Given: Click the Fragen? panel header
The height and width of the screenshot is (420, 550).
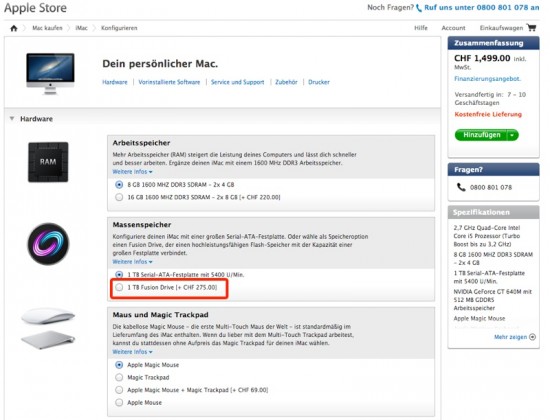Looking at the screenshot, I should point(494,169).
